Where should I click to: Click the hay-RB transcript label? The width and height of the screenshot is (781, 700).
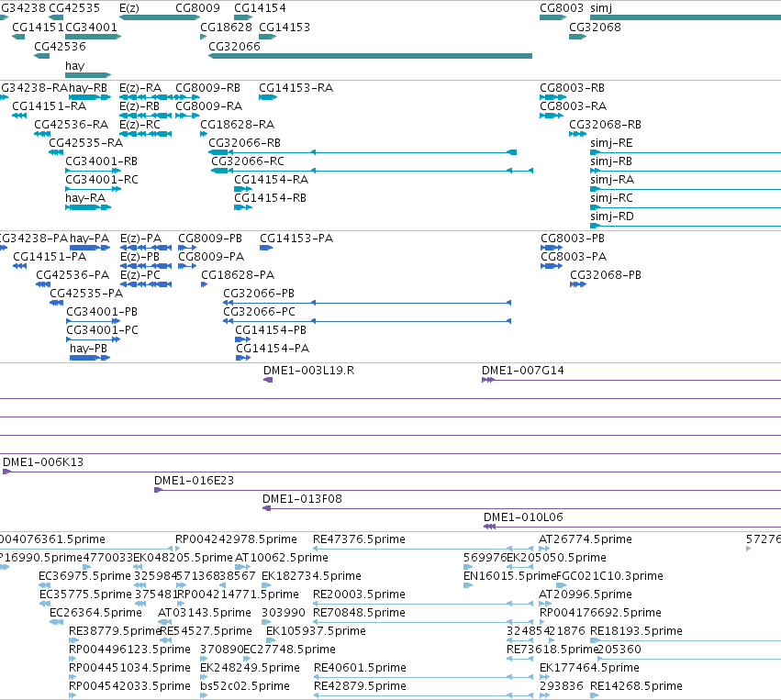pyautogui.click(x=88, y=88)
